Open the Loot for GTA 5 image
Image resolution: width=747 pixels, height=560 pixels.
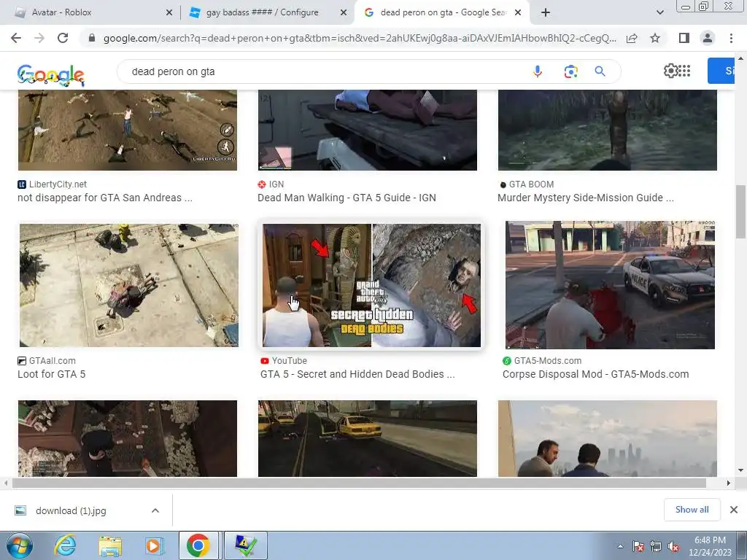[x=129, y=285]
